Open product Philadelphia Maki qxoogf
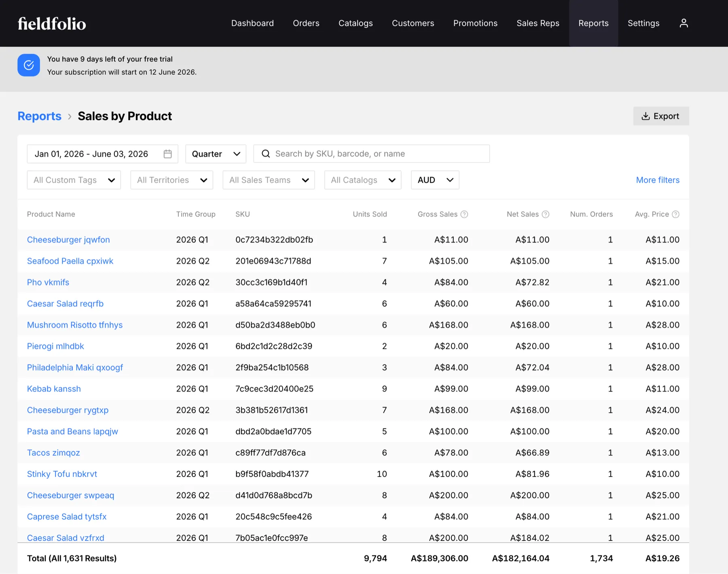The image size is (728, 574). (75, 368)
